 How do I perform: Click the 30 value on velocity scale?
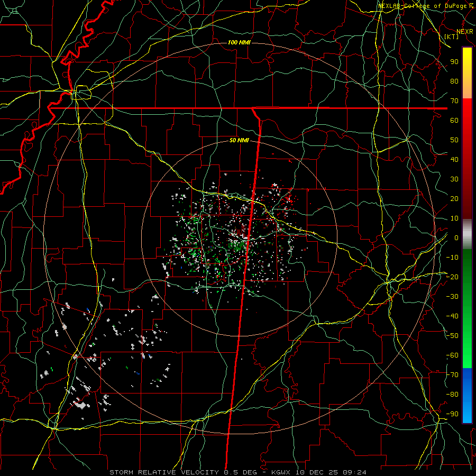454,179
